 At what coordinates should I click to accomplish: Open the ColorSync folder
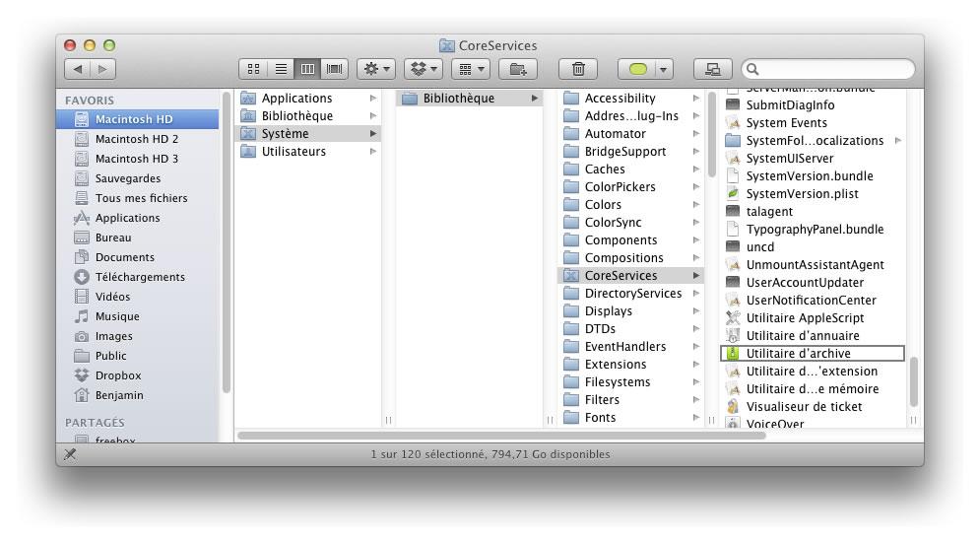[x=631, y=222]
